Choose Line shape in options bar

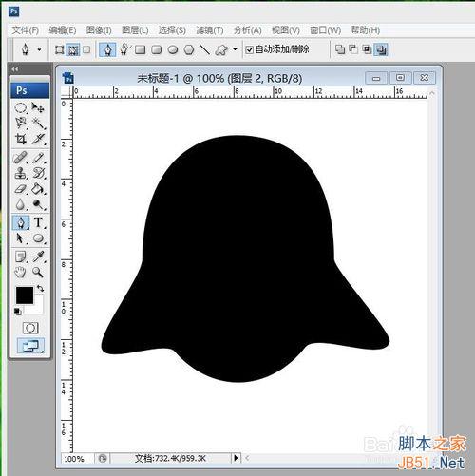tap(205, 49)
